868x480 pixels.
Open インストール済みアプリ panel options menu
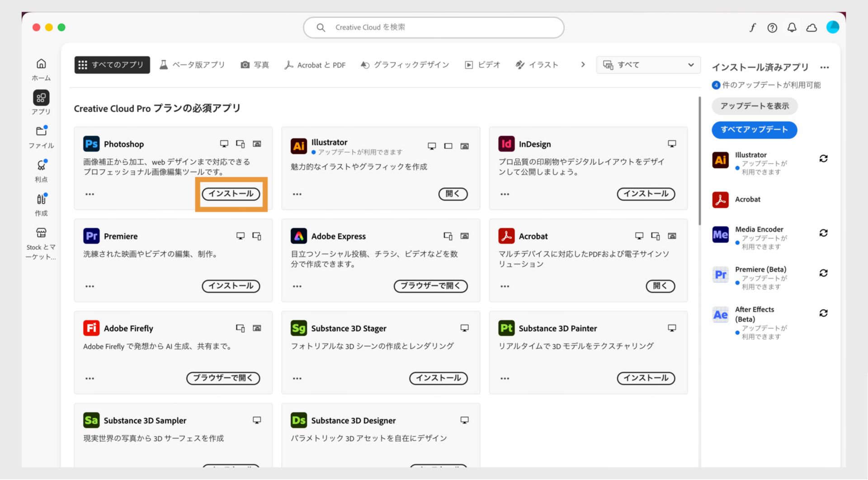[x=825, y=68]
